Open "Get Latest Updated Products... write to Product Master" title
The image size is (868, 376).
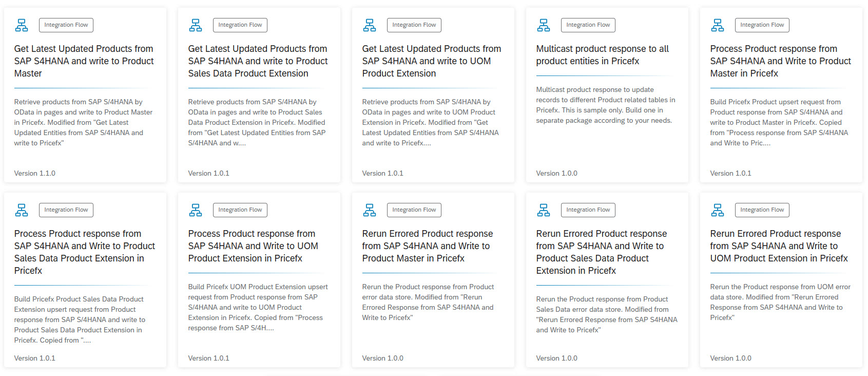tap(84, 61)
